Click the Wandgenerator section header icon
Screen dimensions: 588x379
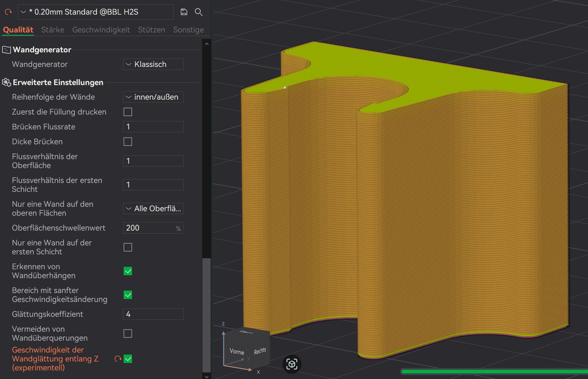(x=6, y=50)
